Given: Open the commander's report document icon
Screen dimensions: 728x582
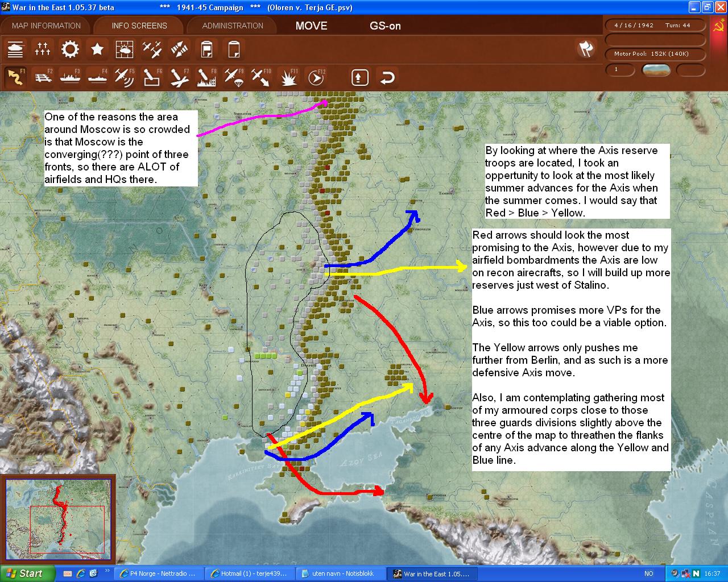Looking at the screenshot, I should coord(206,50).
